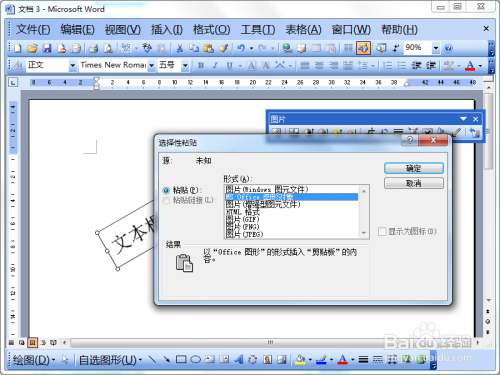Open the 绘图 drawing menu
The height and width of the screenshot is (375, 500).
(33, 360)
